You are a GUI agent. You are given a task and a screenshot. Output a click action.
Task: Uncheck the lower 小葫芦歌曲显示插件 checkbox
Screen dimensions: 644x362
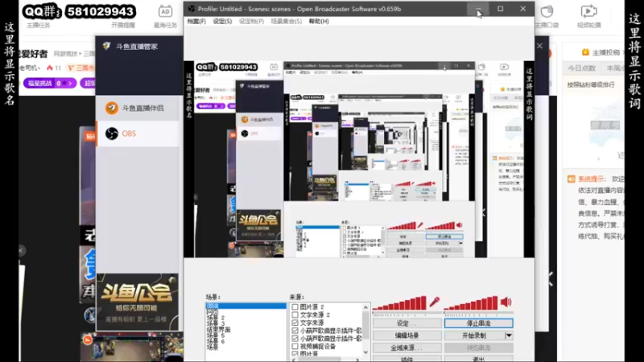[295, 339]
